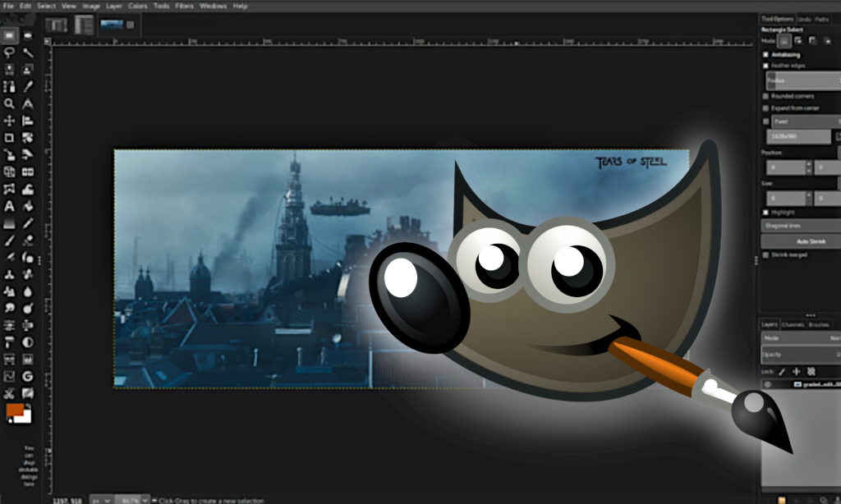Viewport: 841px width, 504px height.
Task: Toggle the Lock alpha channel icon
Action: click(x=811, y=371)
